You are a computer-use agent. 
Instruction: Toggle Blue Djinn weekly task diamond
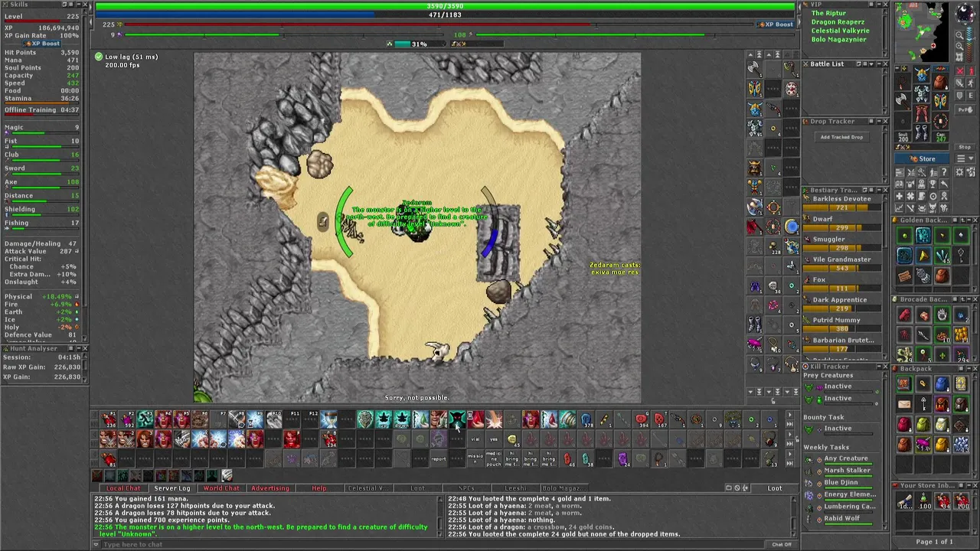[819, 484]
